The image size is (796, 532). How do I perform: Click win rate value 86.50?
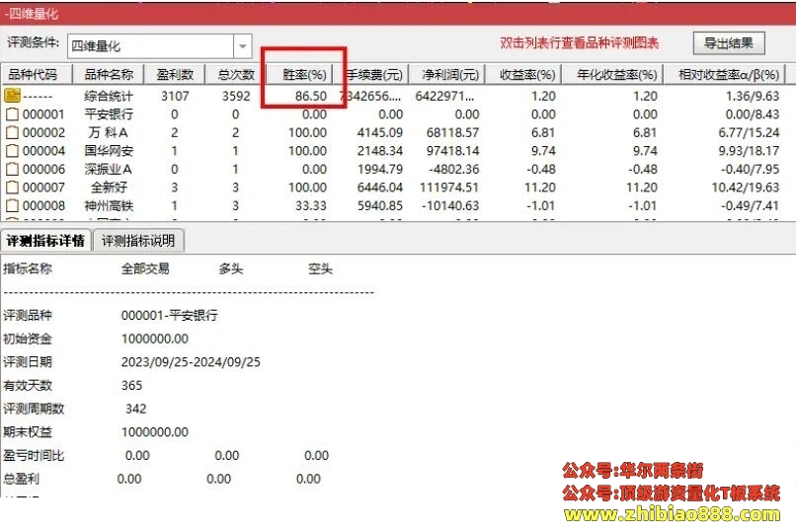pyautogui.click(x=311, y=96)
